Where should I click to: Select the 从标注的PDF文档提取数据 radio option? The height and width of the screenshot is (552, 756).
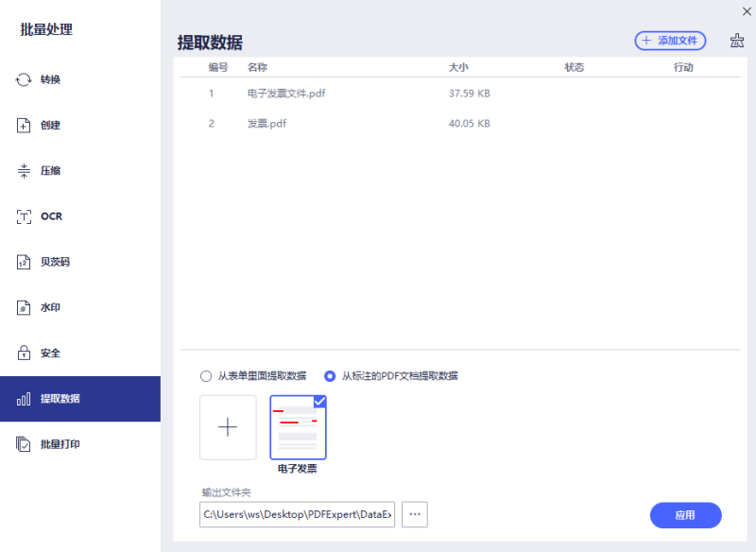point(329,375)
